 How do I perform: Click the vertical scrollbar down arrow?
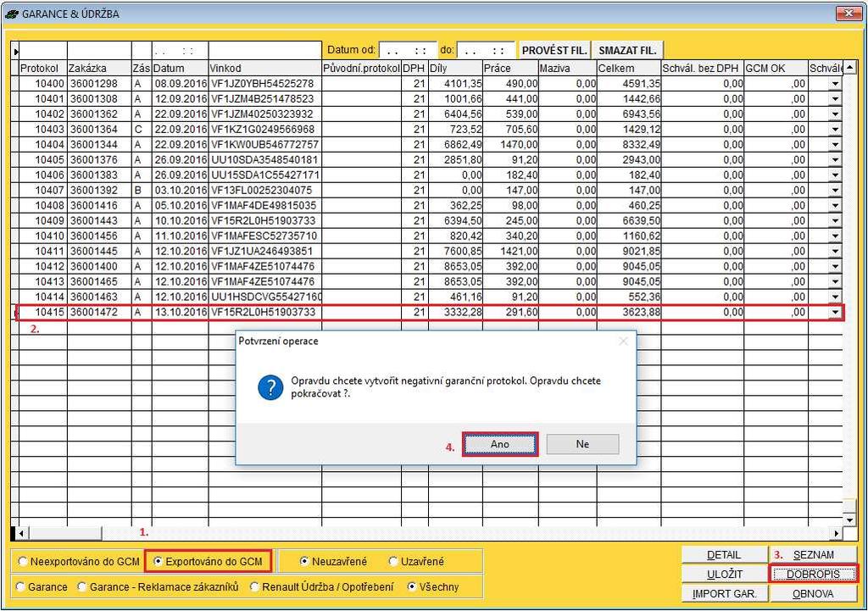tap(849, 520)
